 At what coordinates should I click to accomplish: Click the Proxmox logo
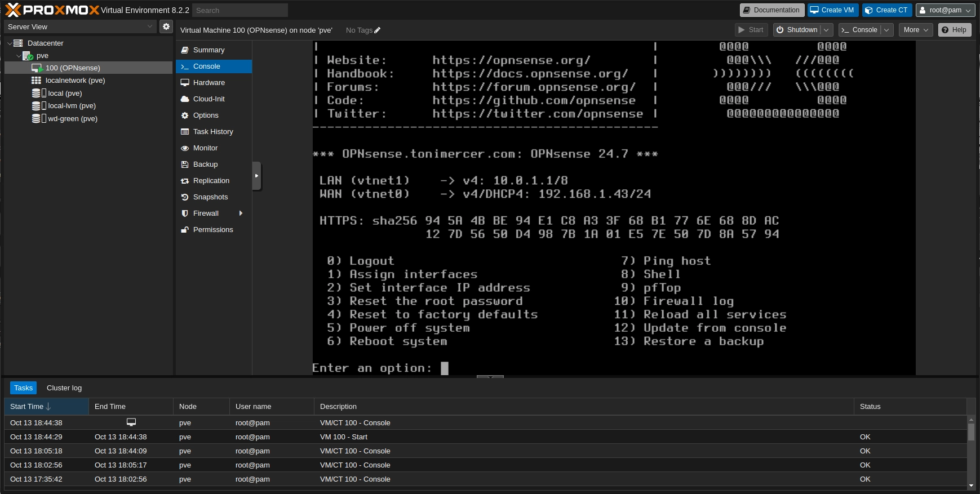point(52,10)
